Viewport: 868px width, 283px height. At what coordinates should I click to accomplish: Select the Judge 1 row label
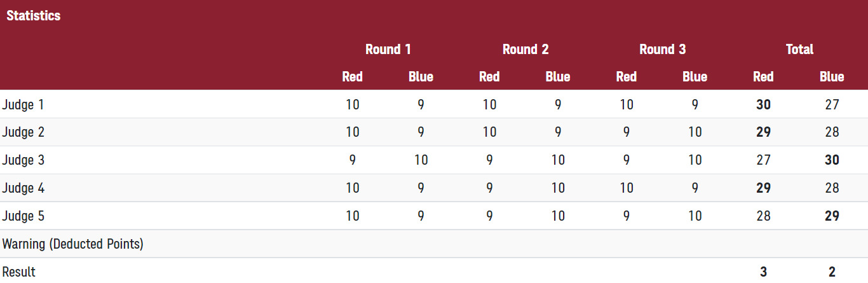pos(24,104)
